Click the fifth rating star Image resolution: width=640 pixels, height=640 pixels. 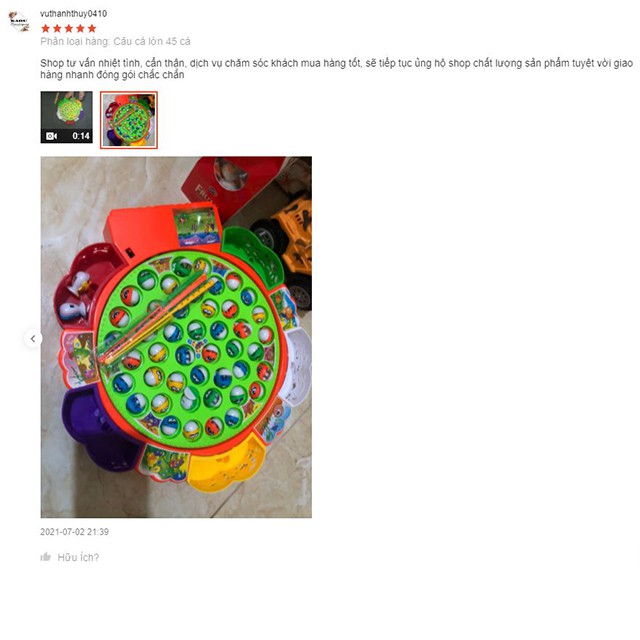pos(92,29)
